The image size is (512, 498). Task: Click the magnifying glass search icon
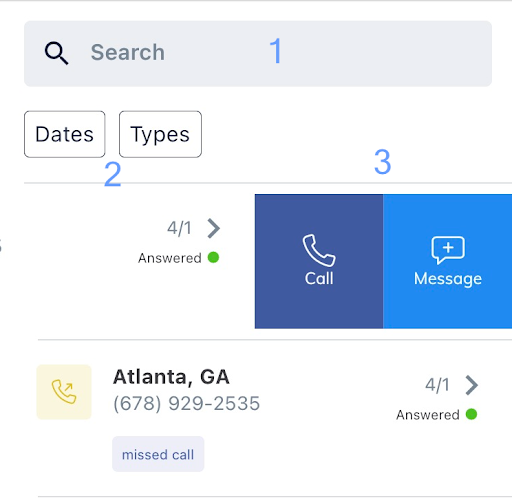(56, 53)
